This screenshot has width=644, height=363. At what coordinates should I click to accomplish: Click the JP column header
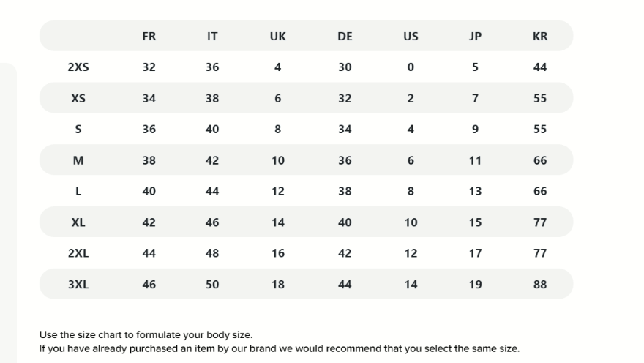coord(475,36)
